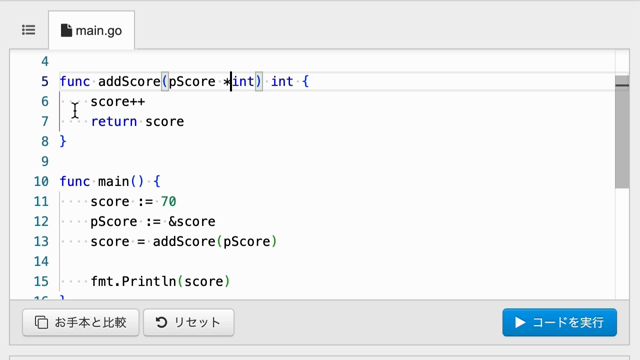Click the リセット reset button
The height and width of the screenshot is (360, 640).
(x=189, y=322)
